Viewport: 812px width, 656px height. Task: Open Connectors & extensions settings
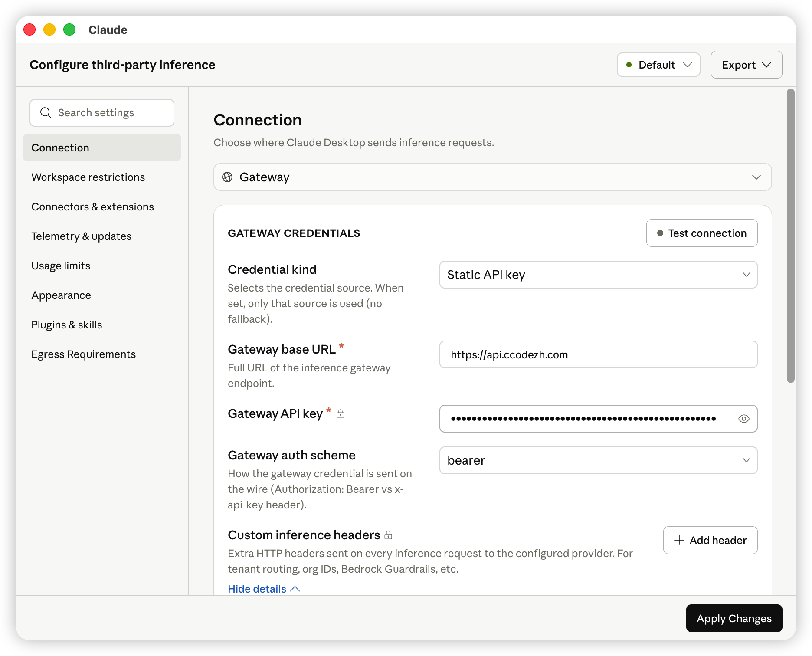102,207
